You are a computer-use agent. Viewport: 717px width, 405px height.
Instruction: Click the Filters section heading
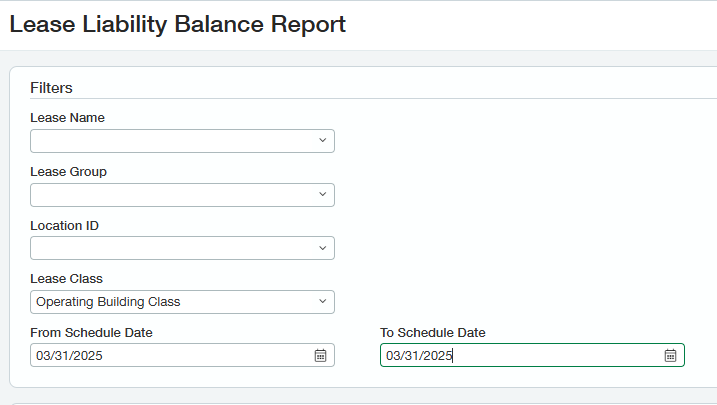[x=51, y=88]
